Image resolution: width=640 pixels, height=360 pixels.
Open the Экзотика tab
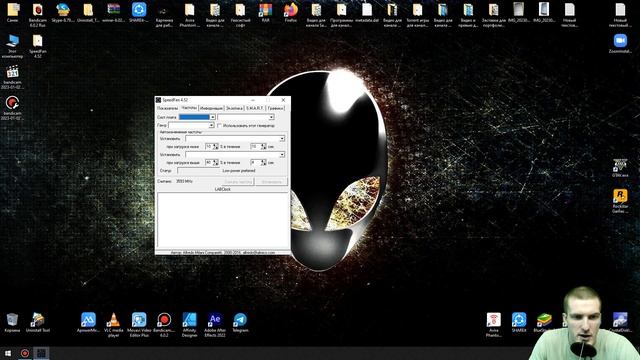pyautogui.click(x=234, y=108)
